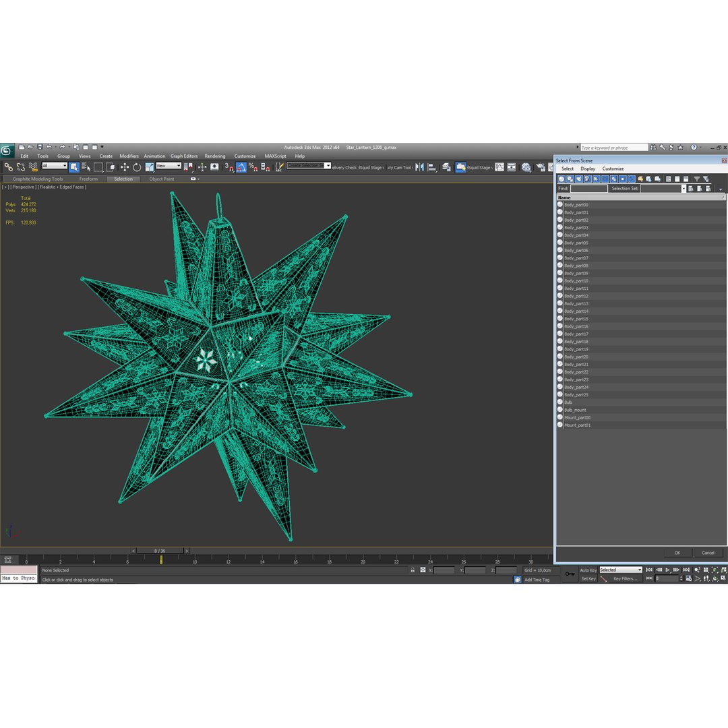Toggle the 3D Snaps button
This screenshot has width=728, height=728.
[x=229, y=166]
